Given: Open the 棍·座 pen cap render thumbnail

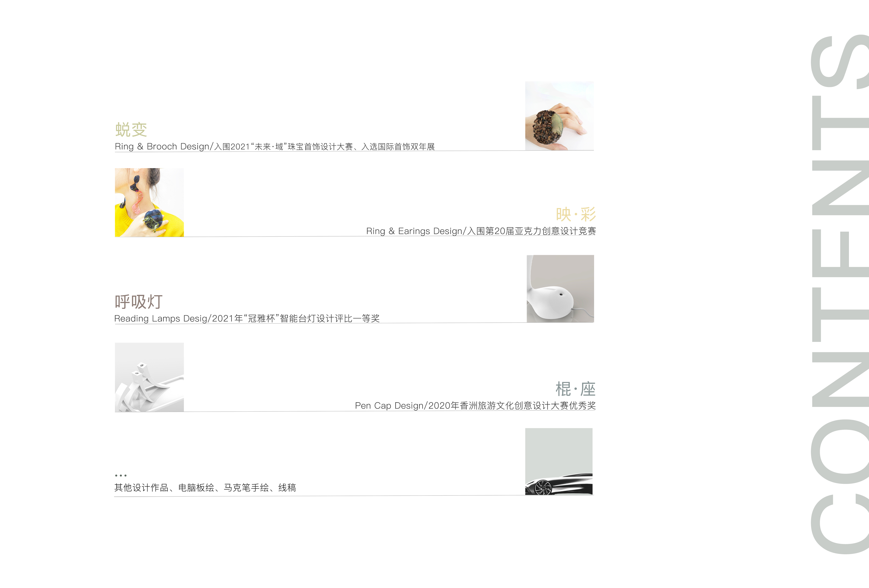Looking at the screenshot, I should point(149,377).
